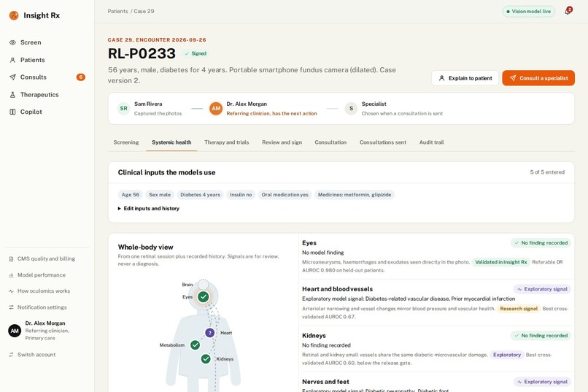Click the orange AM avatar in care chain
The image size is (588, 392).
[x=216, y=109]
